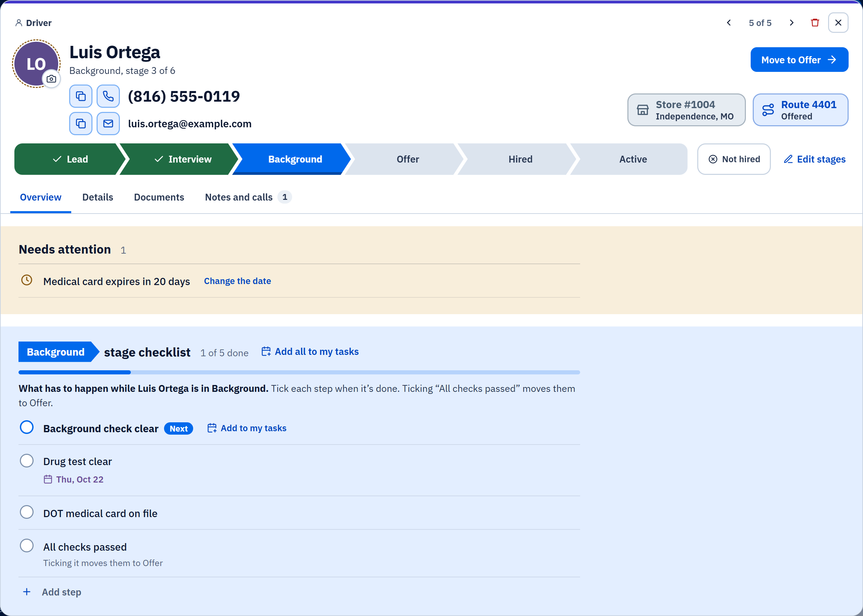Tick the Drug test clear step
Image resolution: width=863 pixels, height=616 pixels.
[27, 461]
